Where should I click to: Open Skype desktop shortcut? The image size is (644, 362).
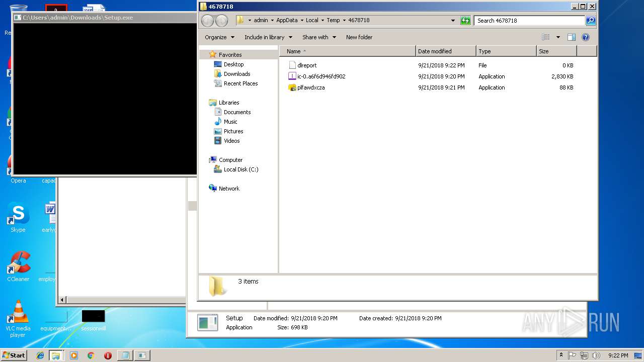coord(18,217)
